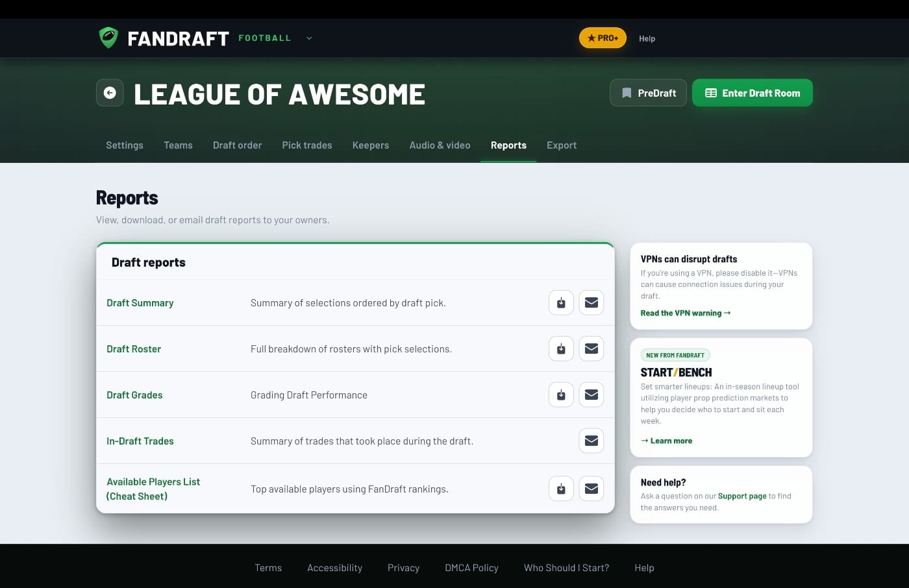Select the Keepers tab
909x588 pixels.
click(x=371, y=145)
